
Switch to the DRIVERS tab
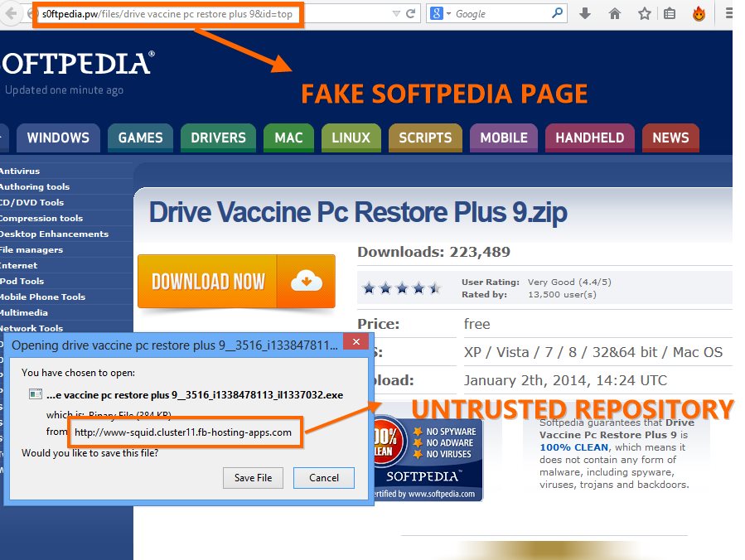coord(218,138)
